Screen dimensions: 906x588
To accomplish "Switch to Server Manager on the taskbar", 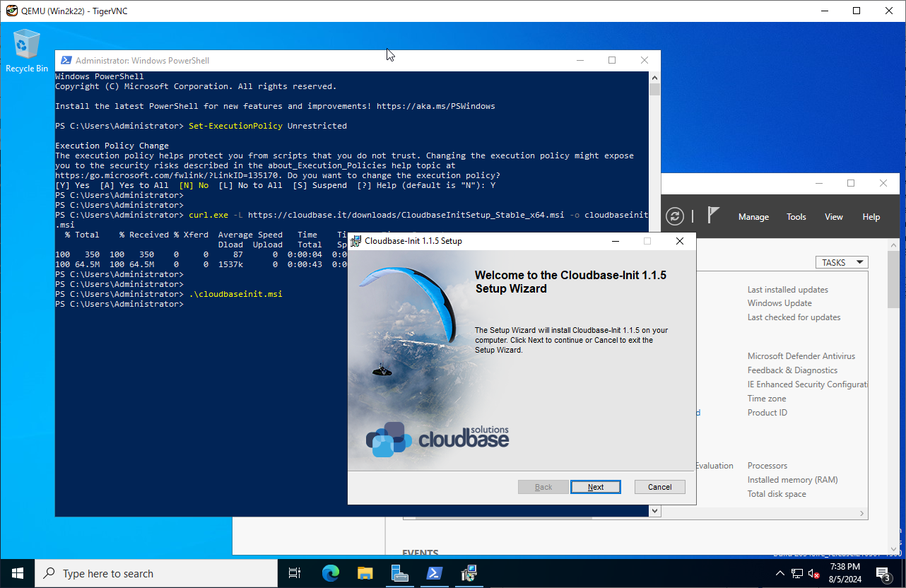I will (x=399, y=573).
